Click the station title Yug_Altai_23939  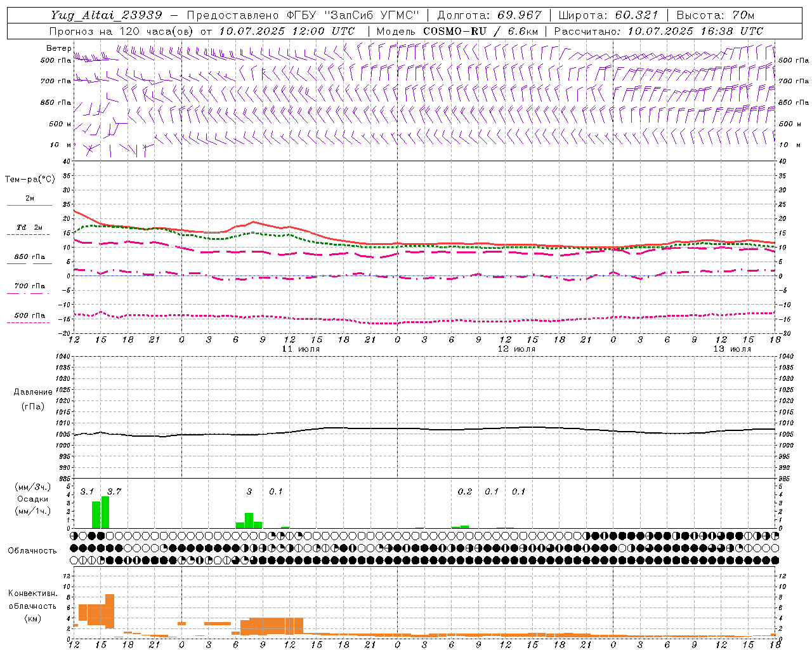point(107,15)
